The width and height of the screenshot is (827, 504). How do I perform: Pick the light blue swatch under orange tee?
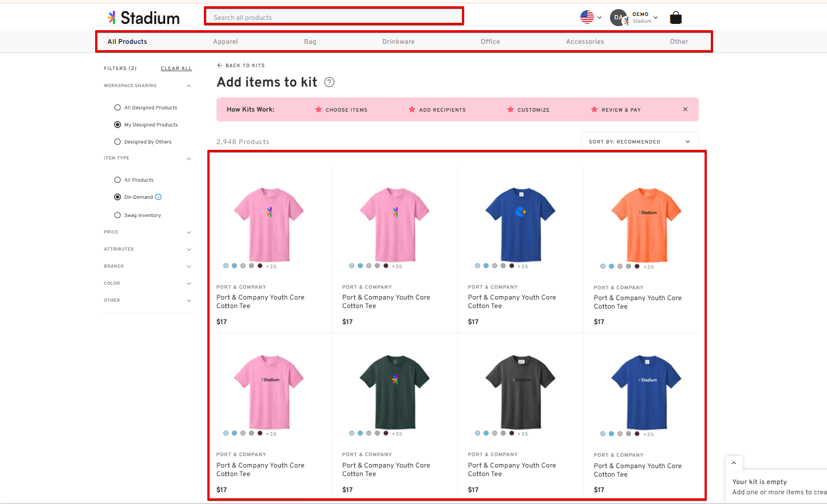[603, 267]
